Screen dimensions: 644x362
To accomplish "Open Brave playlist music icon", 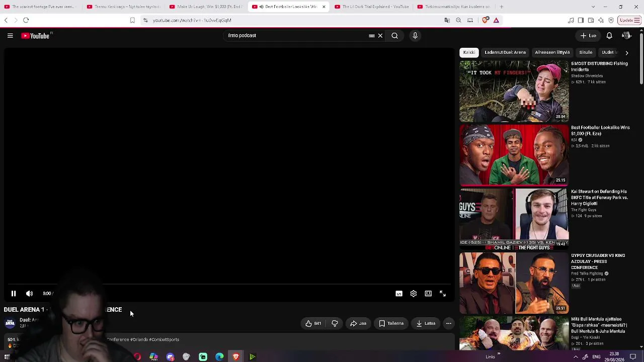I will click(571, 20).
